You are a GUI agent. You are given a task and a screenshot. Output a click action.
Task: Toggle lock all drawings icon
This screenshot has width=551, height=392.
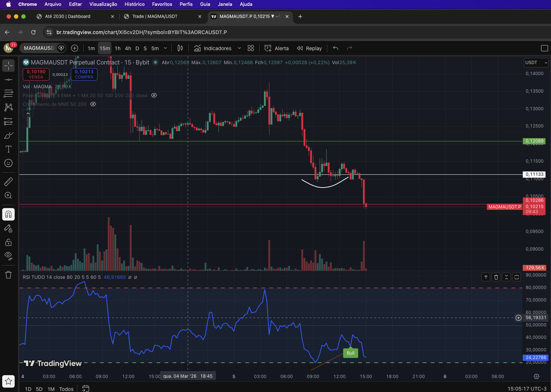8,242
